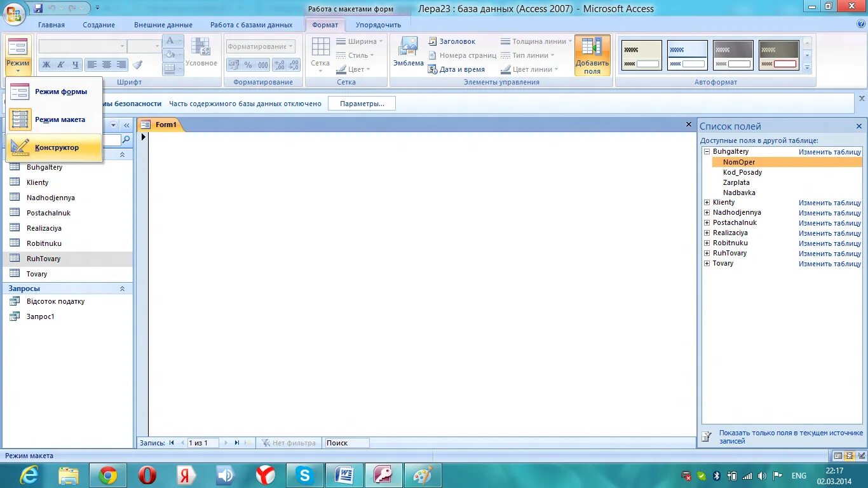Image resolution: width=868 pixels, height=488 pixels.
Task: Click the Поиск search box
Action: [x=346, y=443]
